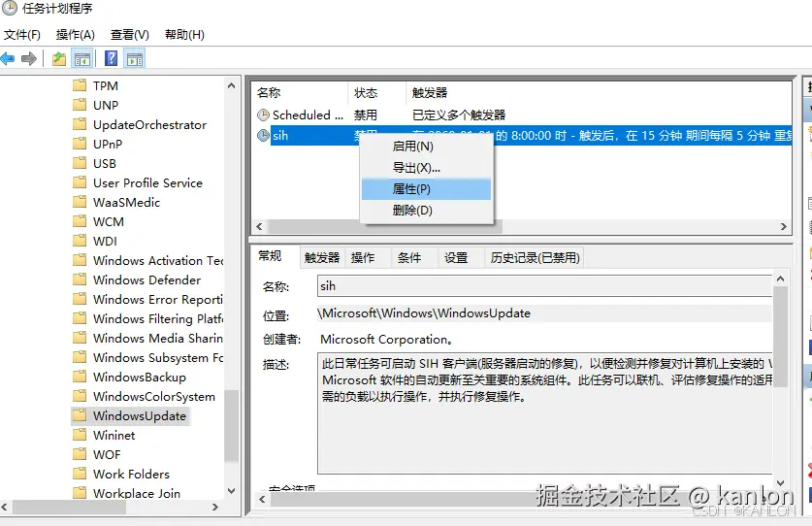Switch to the 触发器 tab
This screenshot has height=526, width=812.
click(x=322, y=257)
